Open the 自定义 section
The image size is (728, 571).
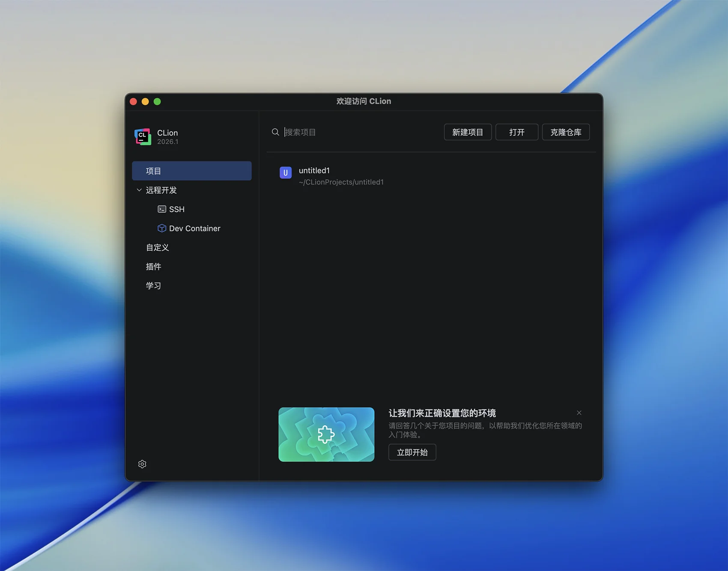(x=158, y=247)
